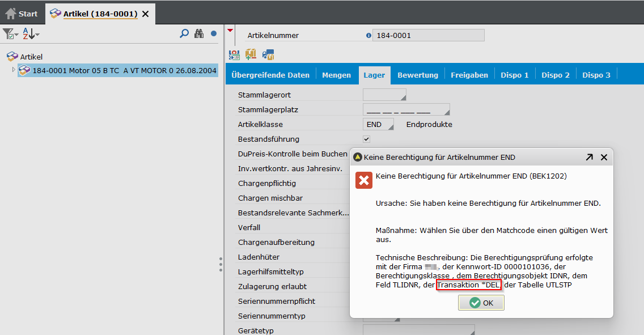Screen dimensions: 644x335
Task: Expand the 184-0001 Motor tree node
Action: tap(14, 70)
